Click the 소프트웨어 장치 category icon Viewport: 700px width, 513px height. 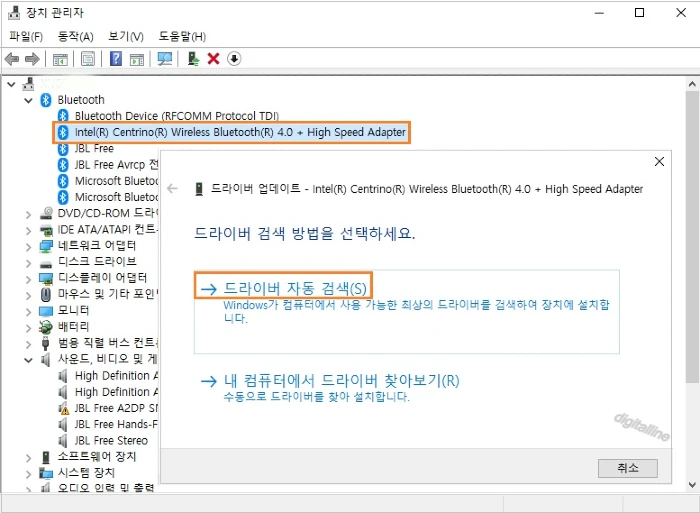(46, 457)
